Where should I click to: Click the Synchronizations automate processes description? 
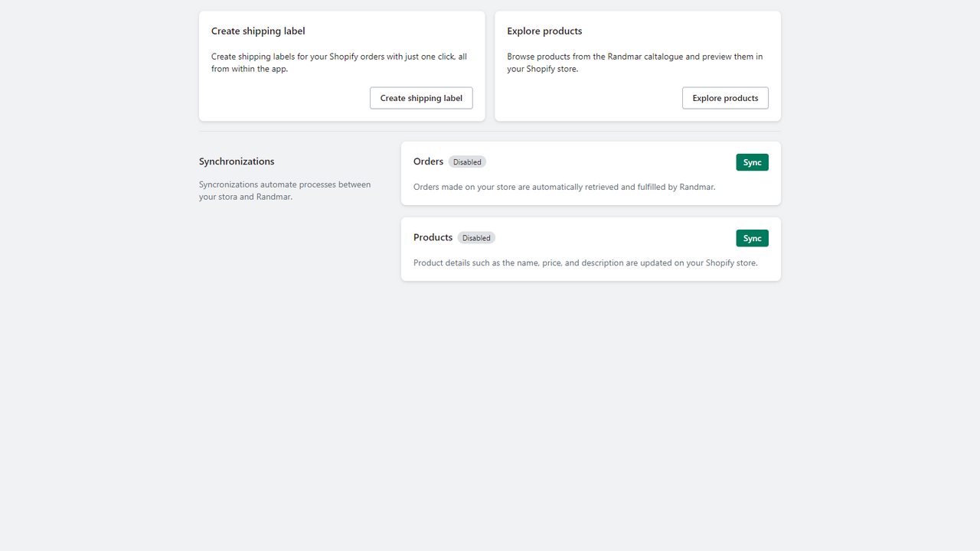[285, 191]
